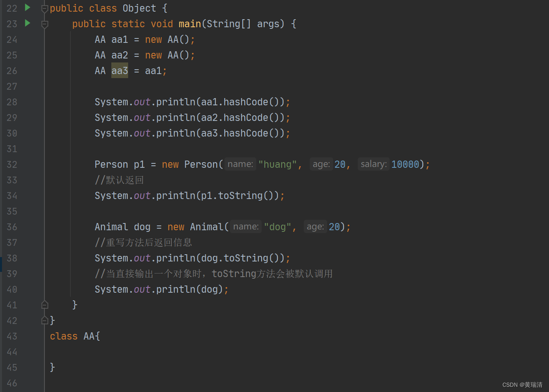Set a breakpoint on the Animal creation line 36
Image resolution: width=549 pixels, height=392 pixels.
(36, 227)
